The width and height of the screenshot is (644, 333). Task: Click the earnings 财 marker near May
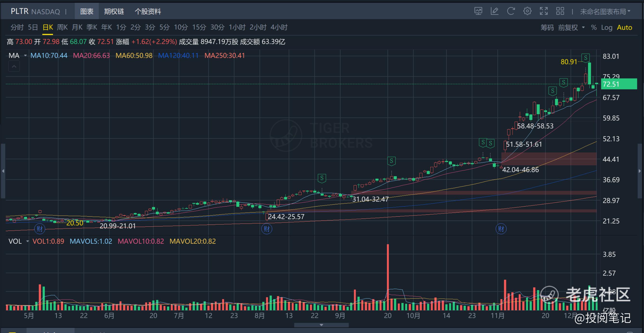[39, 229]
